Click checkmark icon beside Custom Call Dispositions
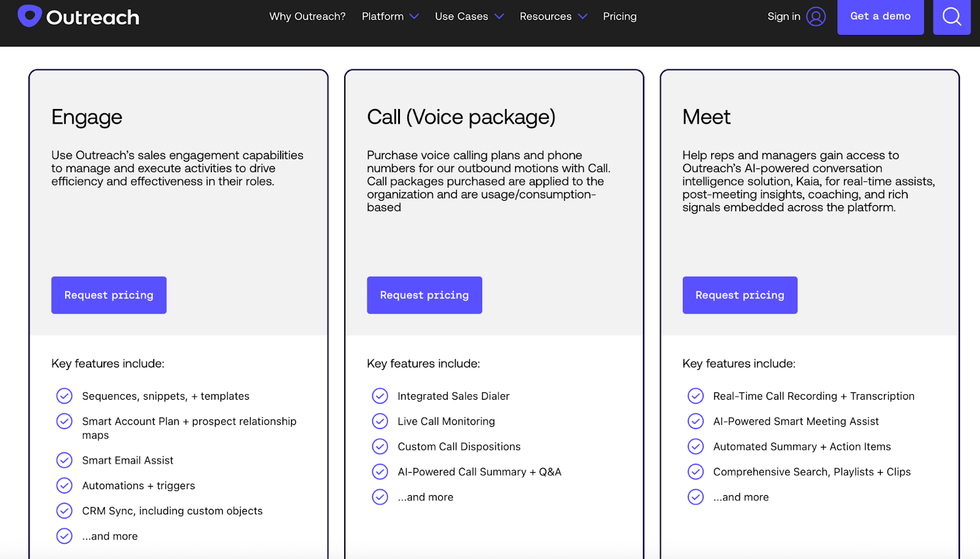 tap(380, 446)
